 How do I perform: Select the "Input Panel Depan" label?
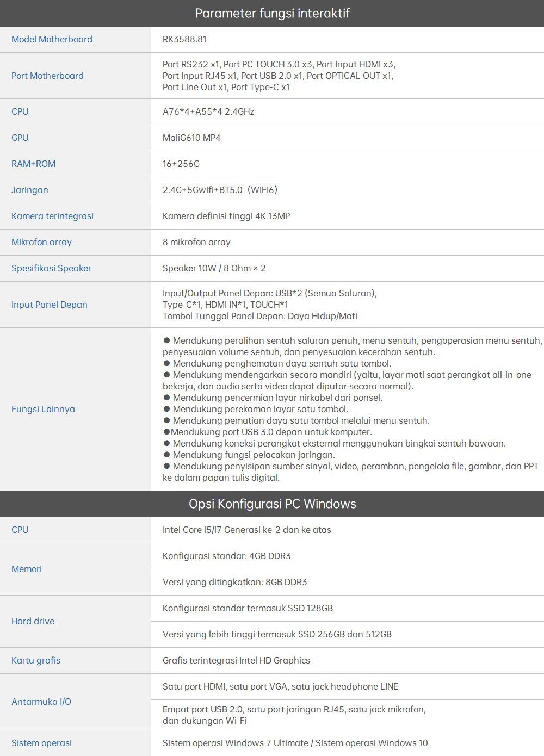[50, 305]
